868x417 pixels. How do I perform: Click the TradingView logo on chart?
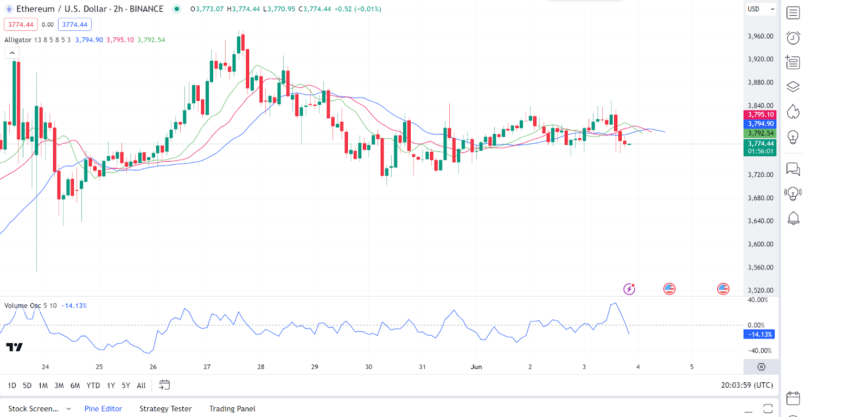pyautogui.click(x=15, y=347)
